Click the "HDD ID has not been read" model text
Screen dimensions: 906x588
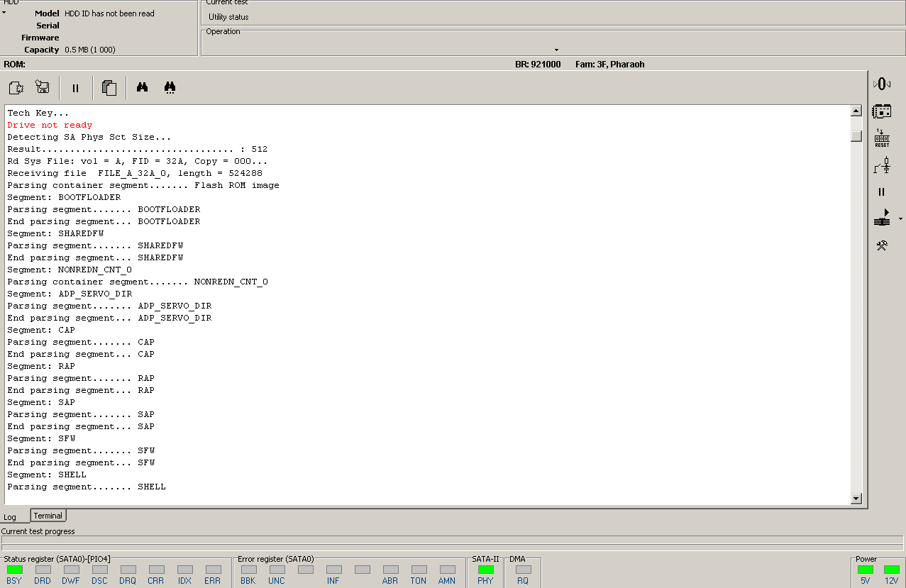point(109,13)
